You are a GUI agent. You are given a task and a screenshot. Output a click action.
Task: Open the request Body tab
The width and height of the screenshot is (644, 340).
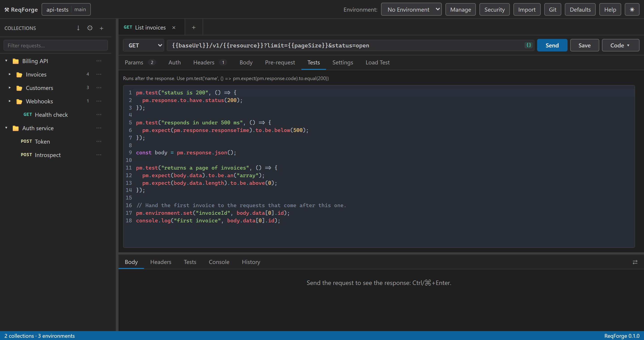[246, 62]
